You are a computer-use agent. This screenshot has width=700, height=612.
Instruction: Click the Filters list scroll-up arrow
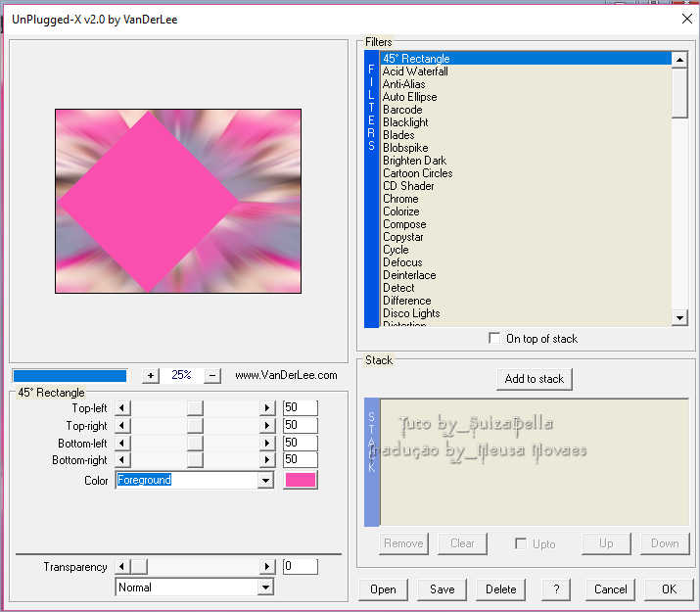coord(679,60)
